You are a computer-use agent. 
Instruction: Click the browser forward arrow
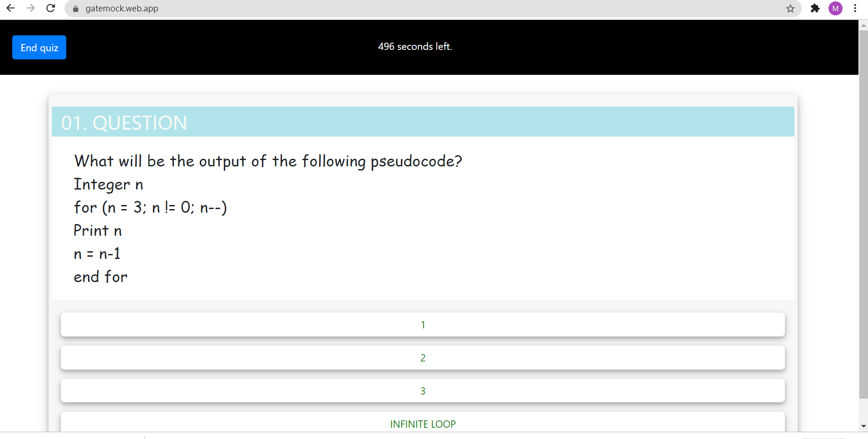coord(30,8)
